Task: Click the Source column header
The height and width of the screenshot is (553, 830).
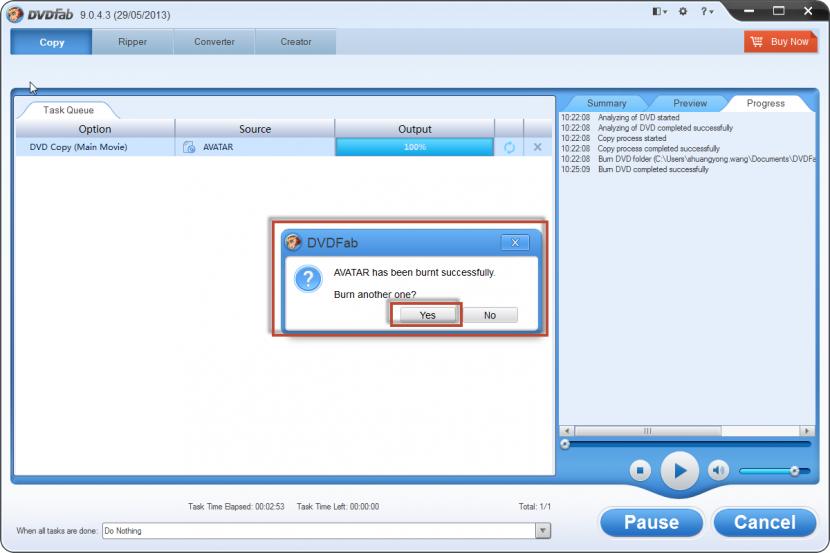Action: (255, 129)
